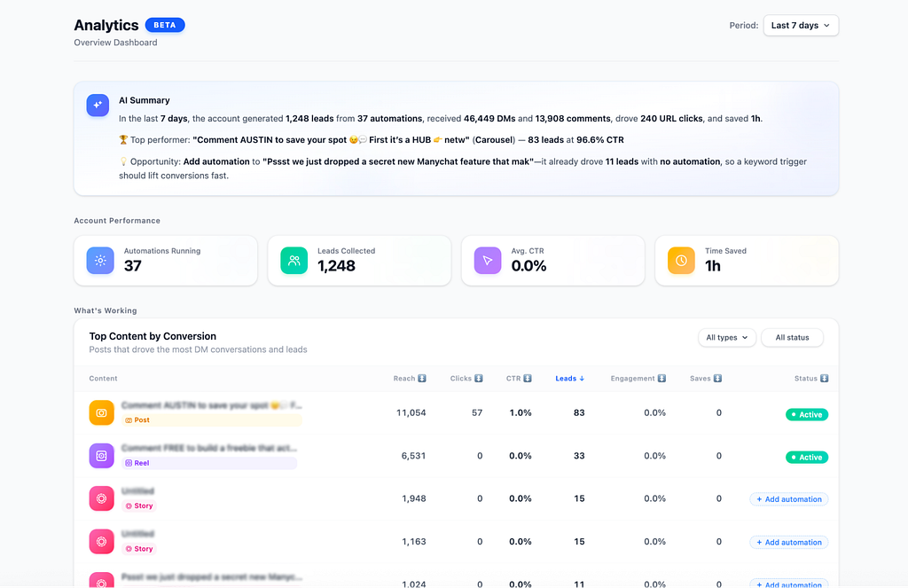Image resolution: width=908 pixels, height=588 pixels.
Task: Open the All status filter
Action: [x=792, y=338]
